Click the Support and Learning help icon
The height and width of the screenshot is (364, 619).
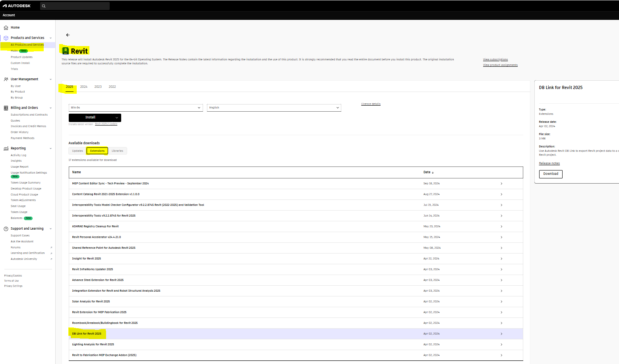pos(6,229)
